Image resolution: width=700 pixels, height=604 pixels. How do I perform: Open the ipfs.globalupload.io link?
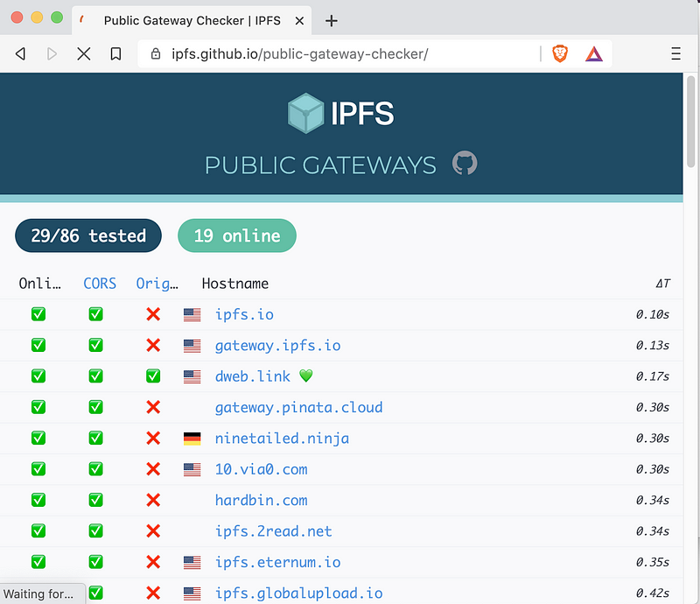[x=298, y=593]
